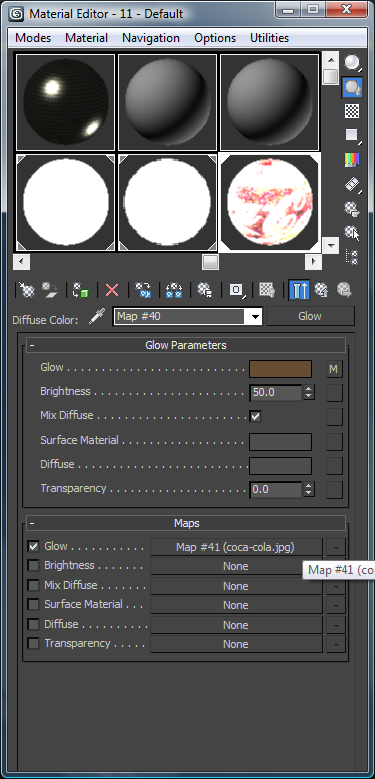Select the coca-cola textured sample sphere
The image size is (375, 779).
pos(270,203)
